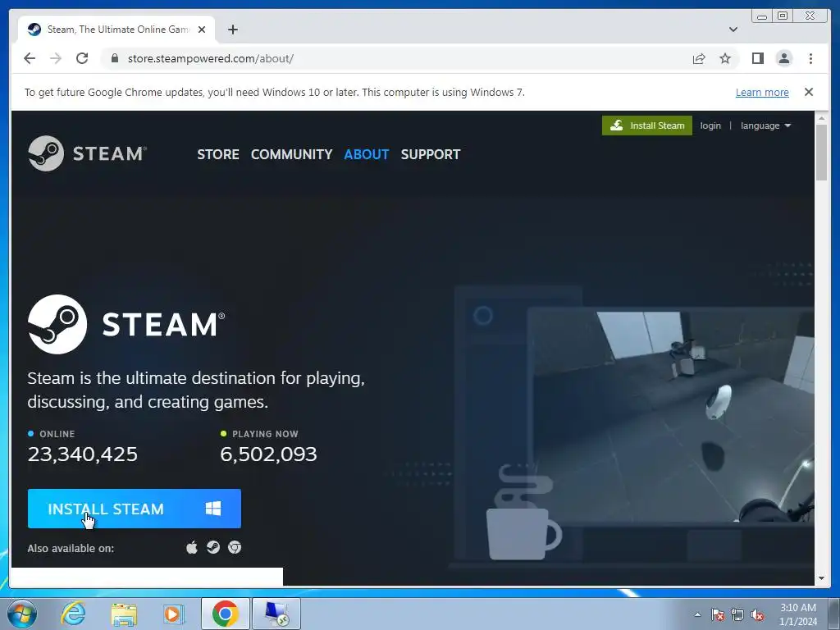Screen dimensions: 840x630
Task: Click the Action Center flag tray icon
Action: [x=718, y=614]
